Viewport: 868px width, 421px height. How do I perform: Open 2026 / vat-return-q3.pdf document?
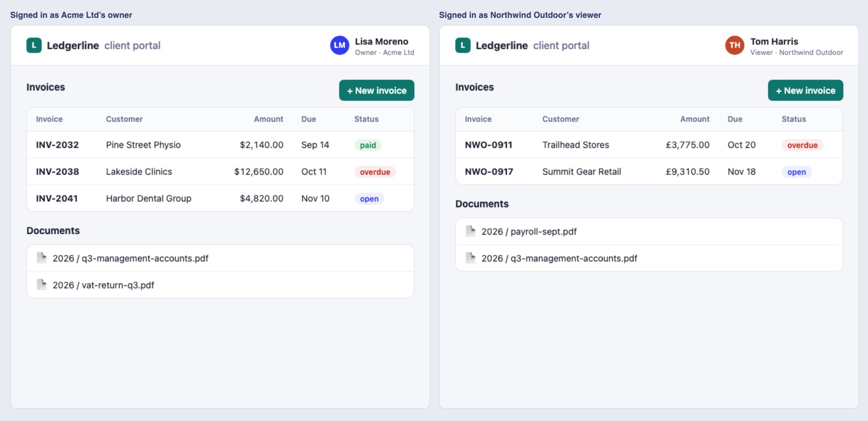[220, 285]
